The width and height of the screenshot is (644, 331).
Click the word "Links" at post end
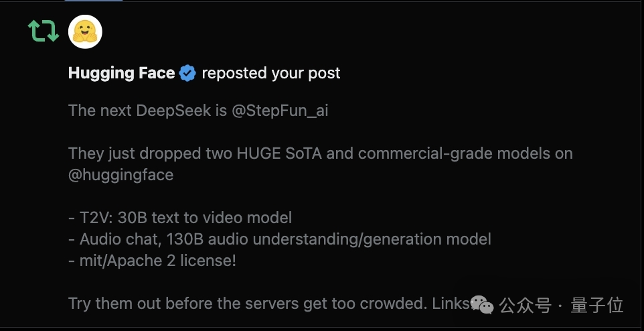[x=451, y=304]
